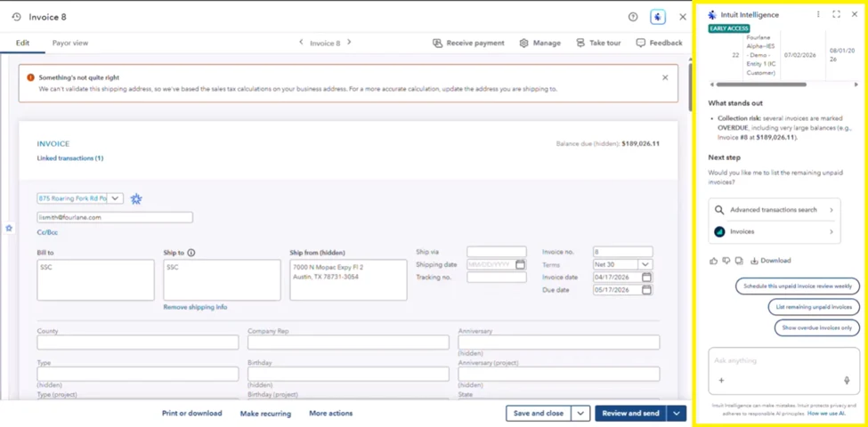The height and width of the screenshot is (427, 868).
Task: Click Remove shipping info
Action: pos(195,307)
